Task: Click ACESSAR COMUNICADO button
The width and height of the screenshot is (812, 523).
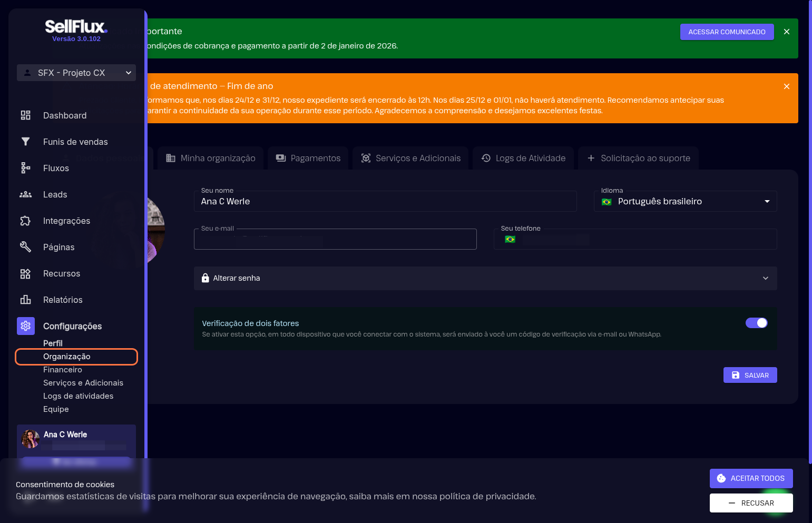Action: point(727,32)
